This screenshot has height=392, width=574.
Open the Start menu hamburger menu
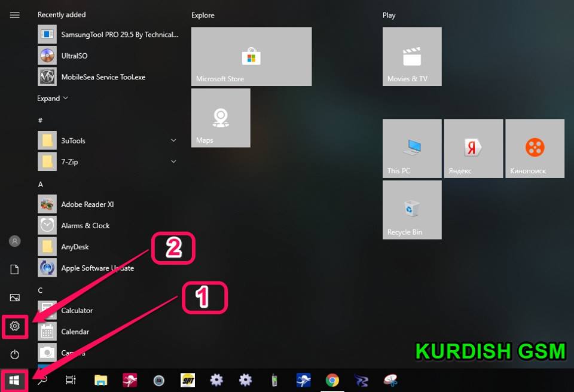15,15
